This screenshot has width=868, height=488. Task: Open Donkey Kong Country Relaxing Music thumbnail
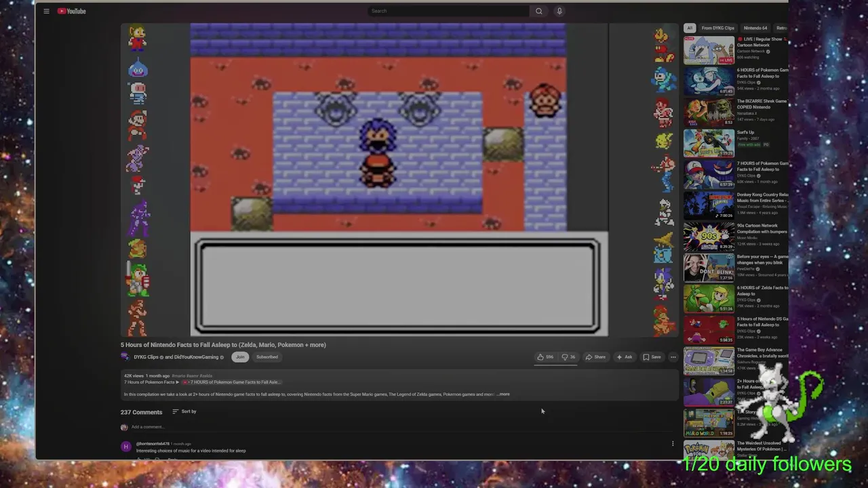point(709,206)
